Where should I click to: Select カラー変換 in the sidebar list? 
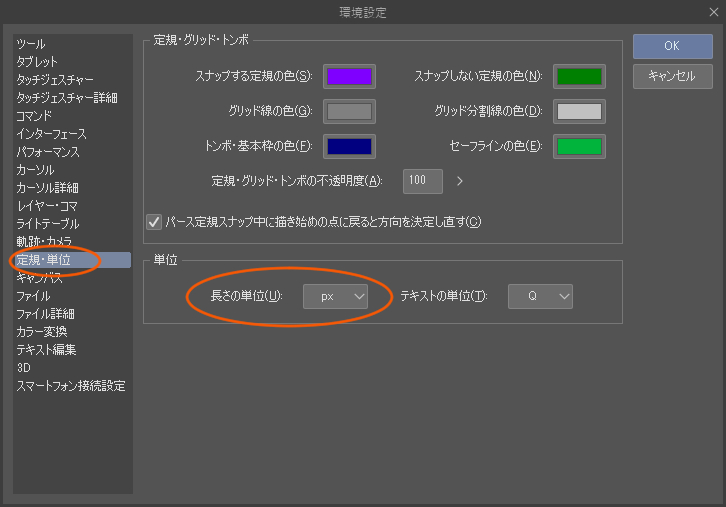[42, 332]
